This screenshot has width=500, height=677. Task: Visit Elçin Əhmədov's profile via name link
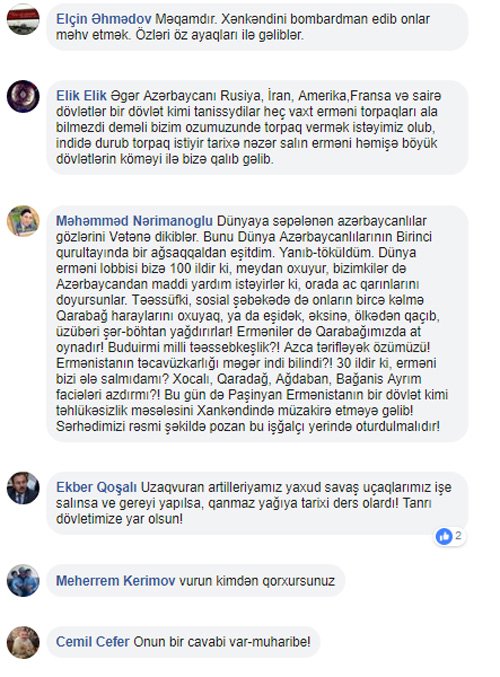click(x=104, y=19)
